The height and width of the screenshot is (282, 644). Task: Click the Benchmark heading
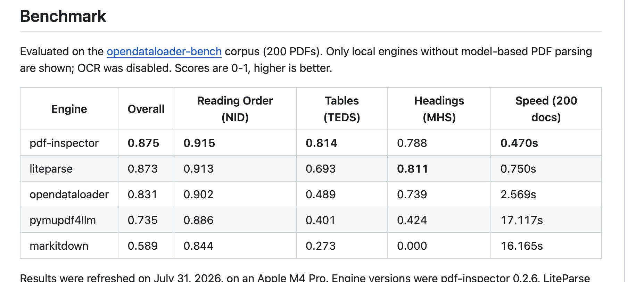click(63, 16)
